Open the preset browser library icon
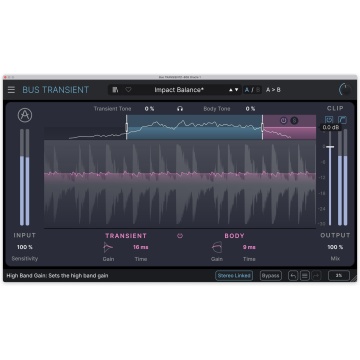Screen dimensions: 360x360 (x=115, y=90)
